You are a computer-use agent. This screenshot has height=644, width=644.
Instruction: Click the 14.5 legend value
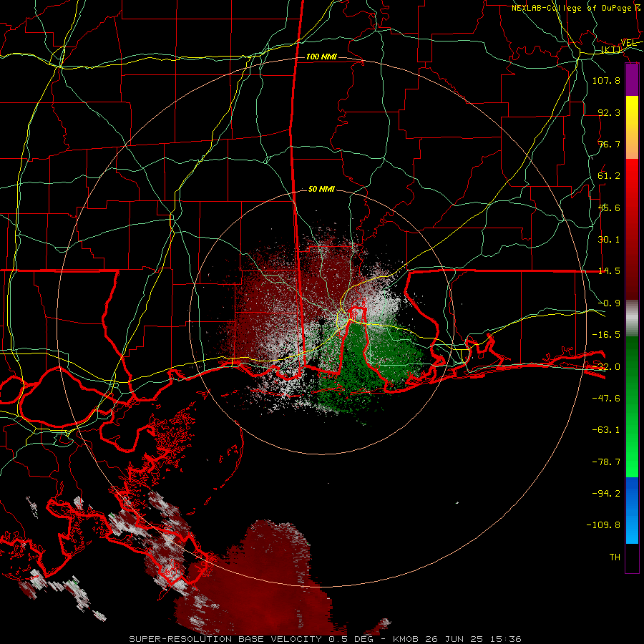609,271
